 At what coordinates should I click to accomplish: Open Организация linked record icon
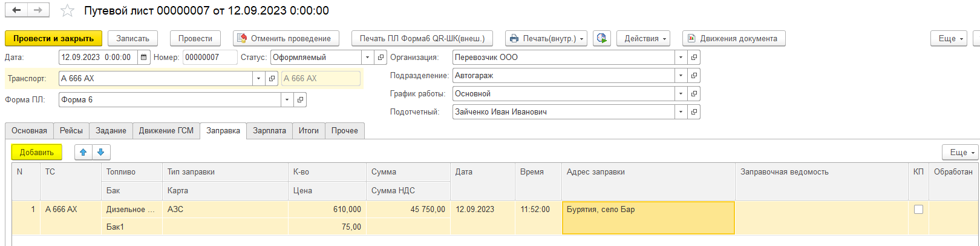click(694, 58)
